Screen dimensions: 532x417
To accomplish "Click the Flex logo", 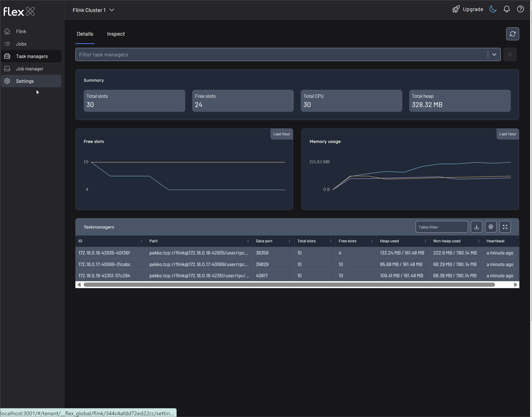I will coord(19,11).
